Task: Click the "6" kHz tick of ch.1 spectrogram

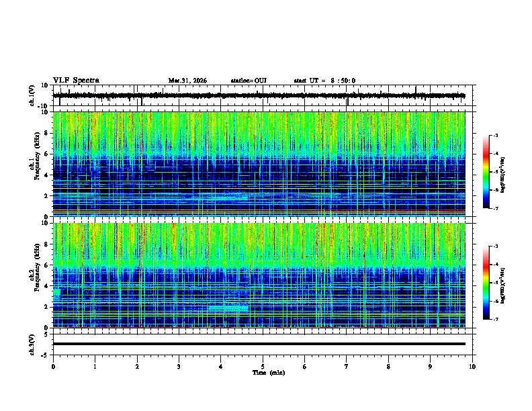Action: 47,154
